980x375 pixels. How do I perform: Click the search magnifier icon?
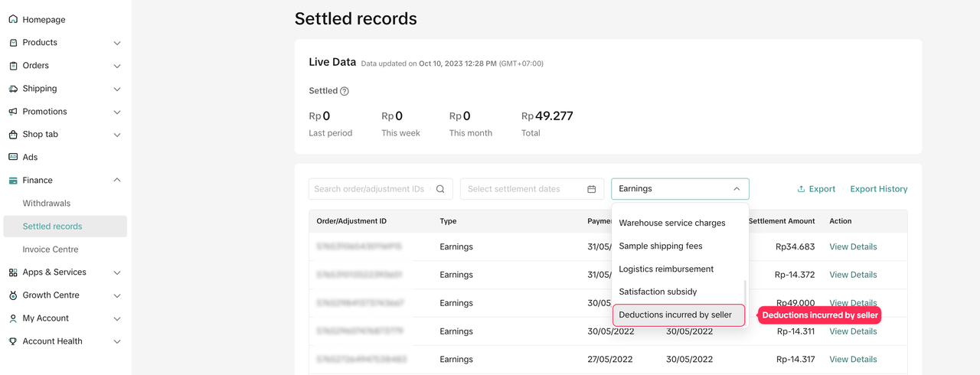(440, 189)
